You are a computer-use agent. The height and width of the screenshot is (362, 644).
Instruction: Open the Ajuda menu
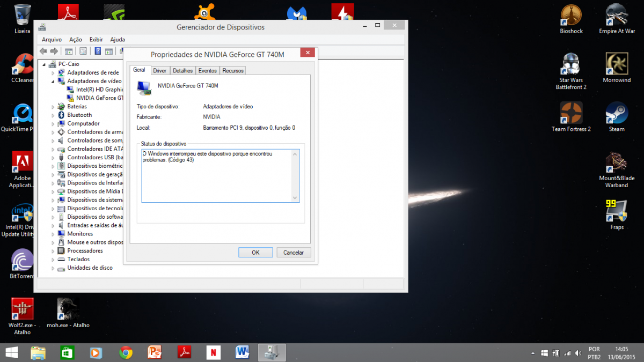coord(117,40)
